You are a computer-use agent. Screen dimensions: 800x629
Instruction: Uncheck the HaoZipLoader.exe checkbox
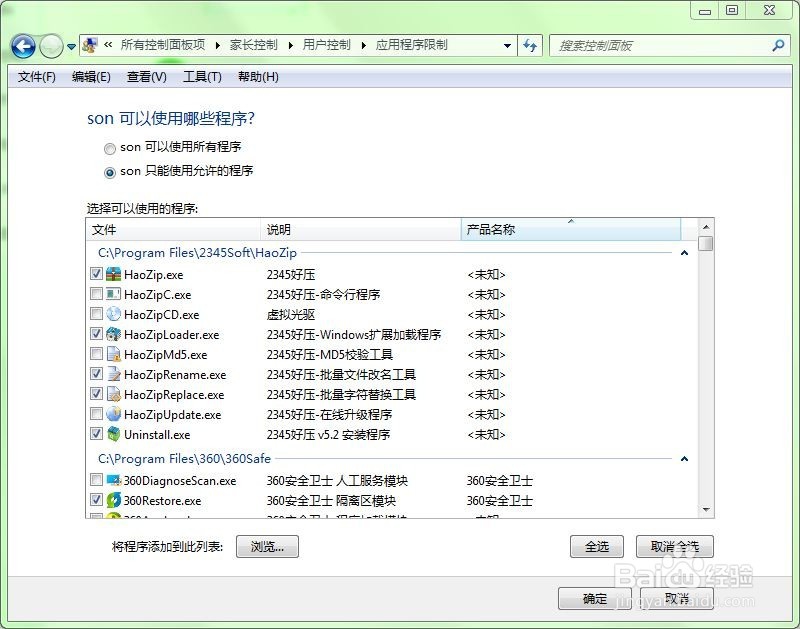pyautogui.click(x=96, y=334)
